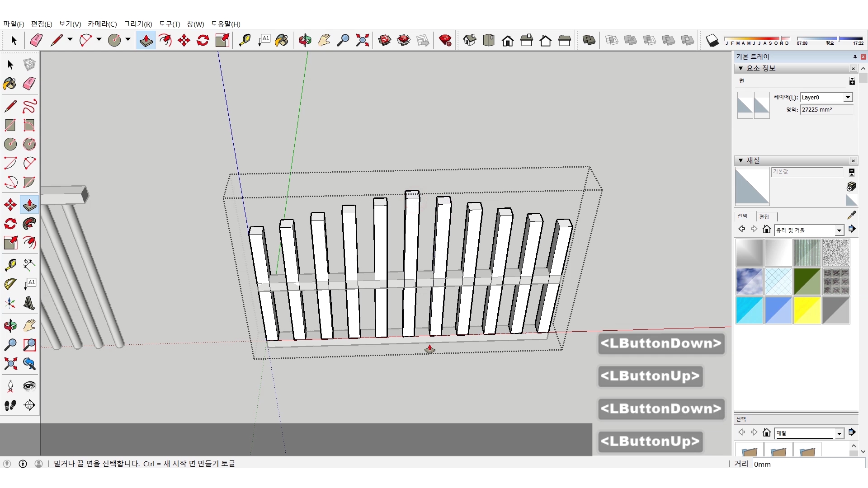
Task: Click the Zoom Extents icon in top toolbar
Action: point(362,41)
